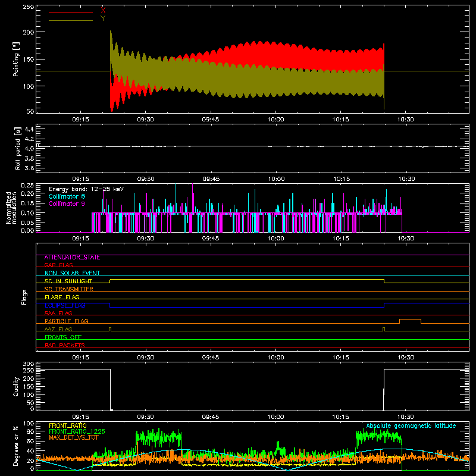
Task: Click the 0.25 tick on modulation axis
Action: point(27,186)
